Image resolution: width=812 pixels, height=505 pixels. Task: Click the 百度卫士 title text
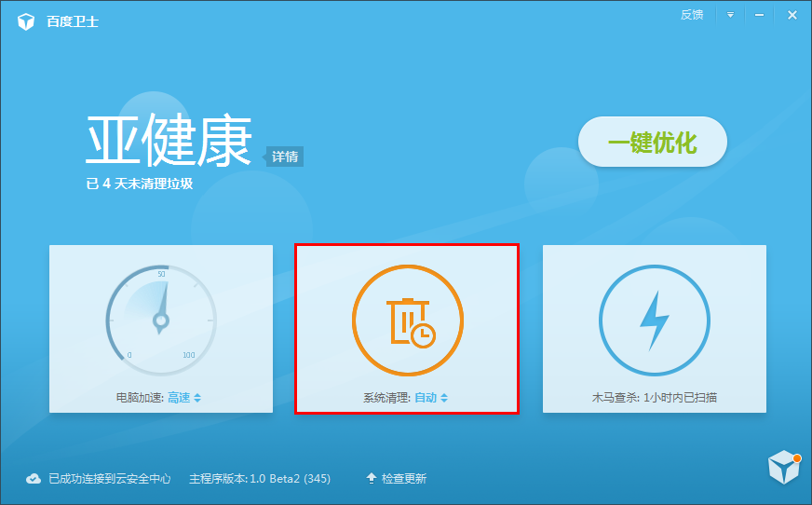pos(73,21)
